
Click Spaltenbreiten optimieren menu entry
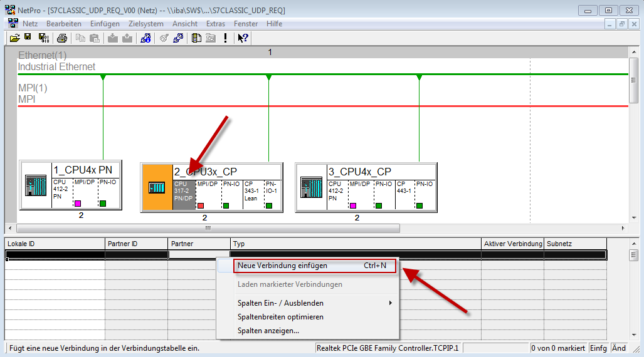pyautogui.click(x=280, y=317)
